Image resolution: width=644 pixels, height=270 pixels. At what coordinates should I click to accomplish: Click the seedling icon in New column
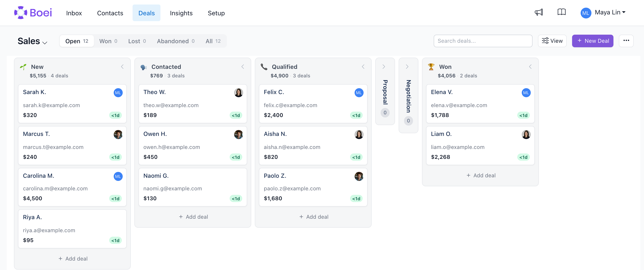pos(23,67)
